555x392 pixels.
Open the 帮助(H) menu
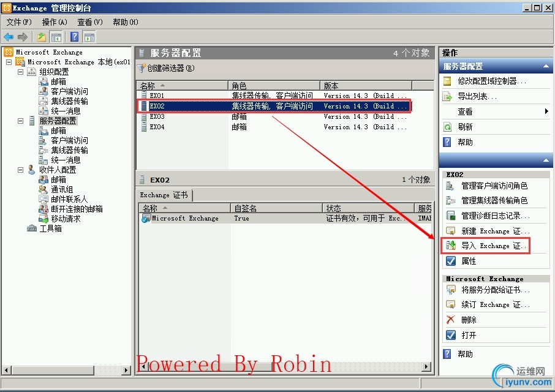point(126,22)
